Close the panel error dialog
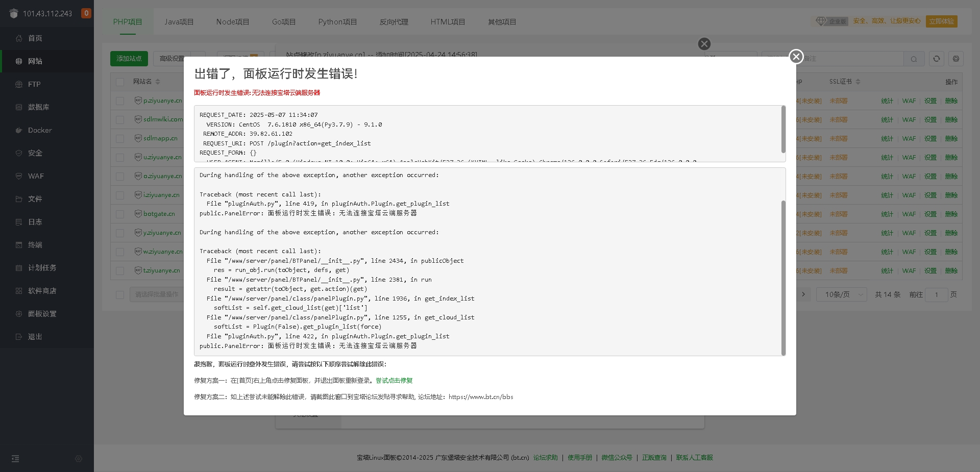This screenshot has height=472, width=980. tap(796, 57)
